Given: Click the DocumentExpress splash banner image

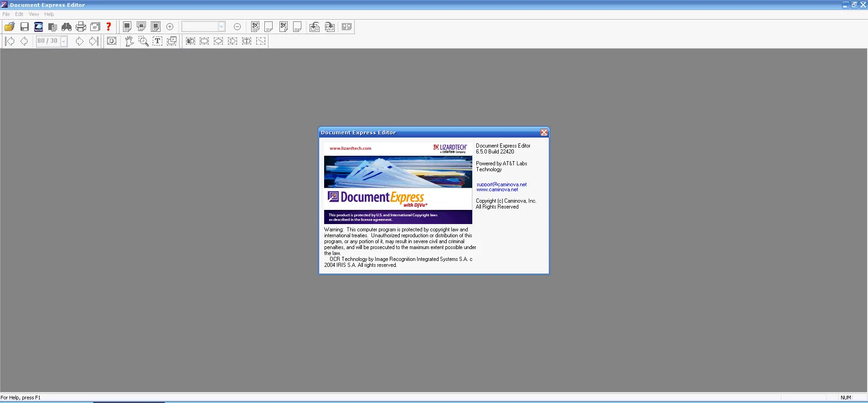Looking at the screenshot, I should coord(398,184).
